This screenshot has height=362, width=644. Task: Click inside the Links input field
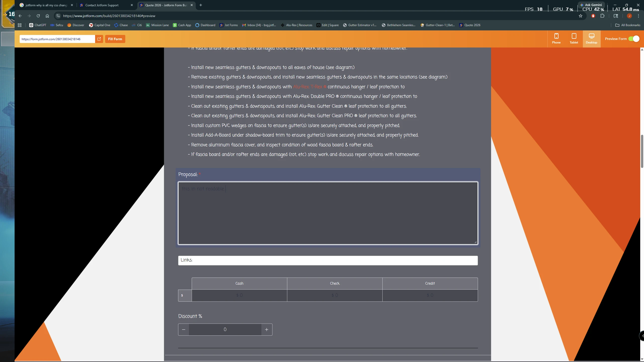point(327,260)
